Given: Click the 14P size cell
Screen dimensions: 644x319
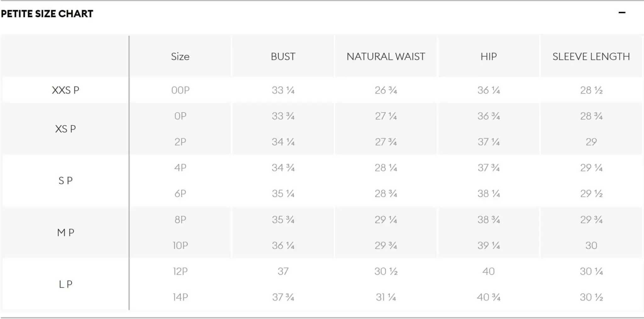Looking at the screenshot, I should (180, 297).
